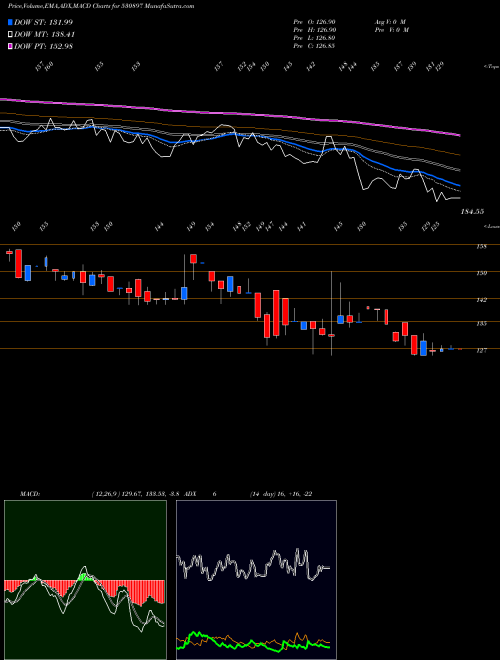Click the '<Tops' label at right
This screenshot has height=660, width=500.
coord(491,67)
